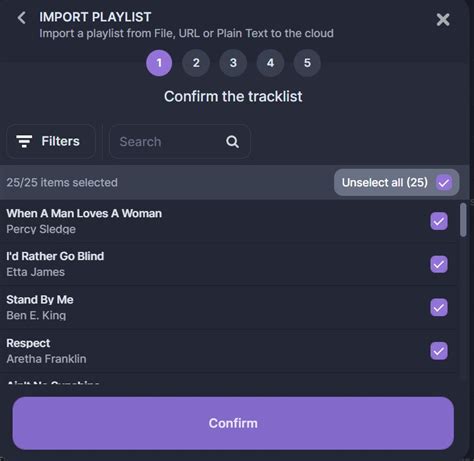Uncheck When A Man Loves A Woman
The image size is (474, 461).
tap(439, 221)
